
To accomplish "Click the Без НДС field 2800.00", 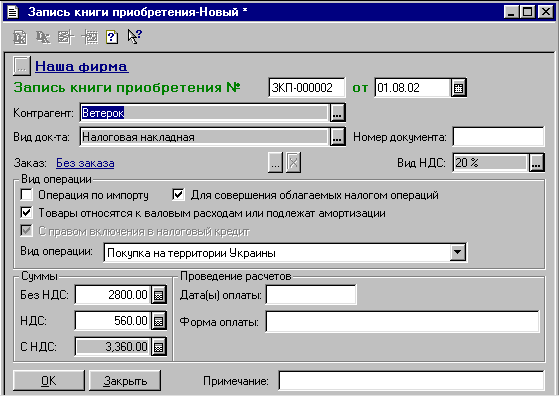I will 113,295.
